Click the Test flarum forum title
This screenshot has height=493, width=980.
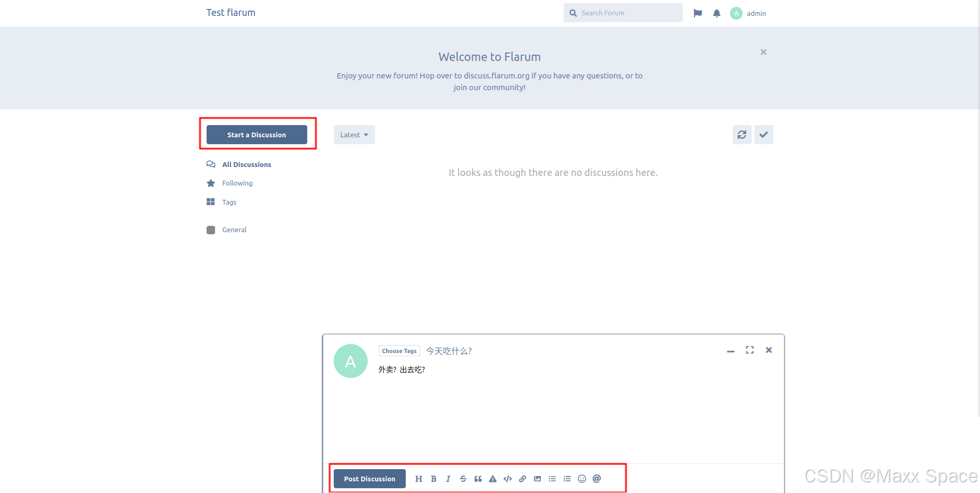coord(231,13)
